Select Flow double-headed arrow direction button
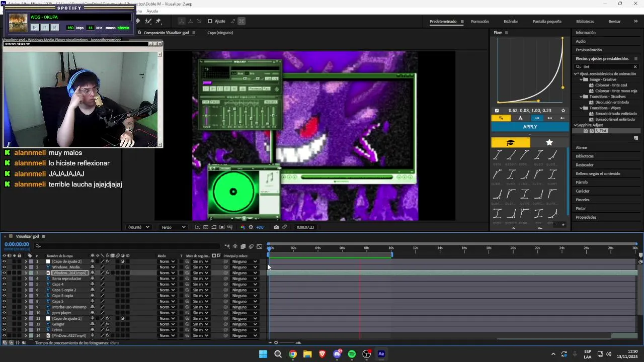 point(550,118)
